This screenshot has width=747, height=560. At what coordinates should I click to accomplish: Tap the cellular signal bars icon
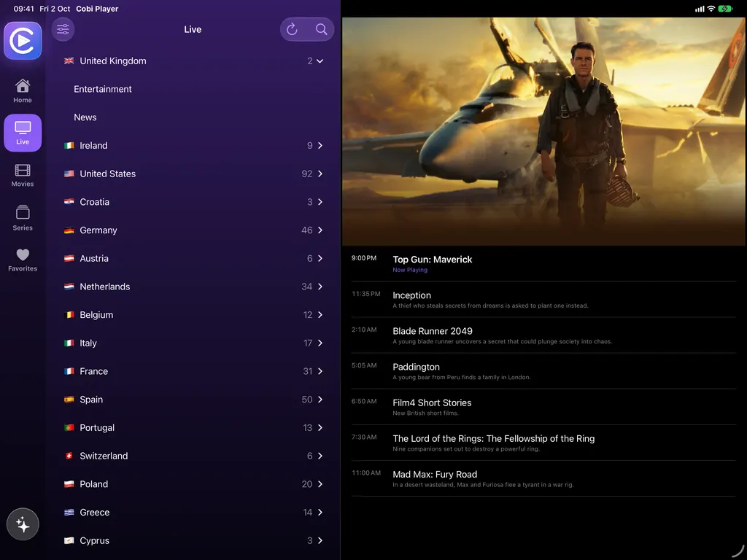700,9
